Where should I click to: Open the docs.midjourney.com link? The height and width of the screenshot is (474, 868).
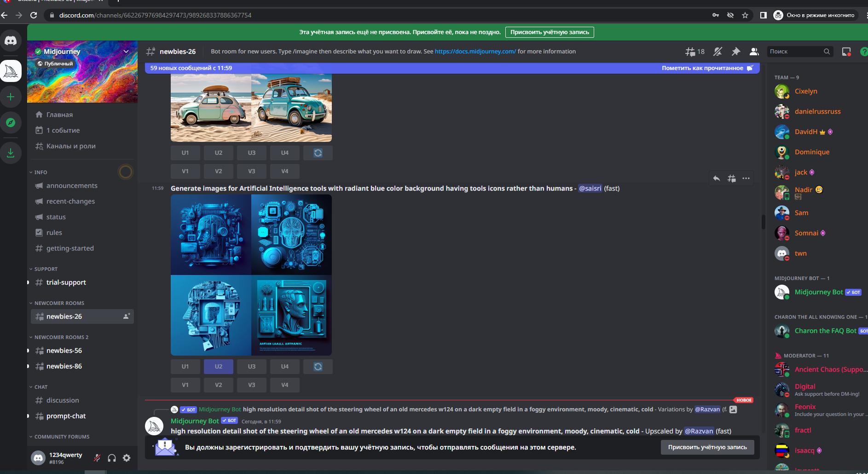pyautogui.click(x=475, y=52)
